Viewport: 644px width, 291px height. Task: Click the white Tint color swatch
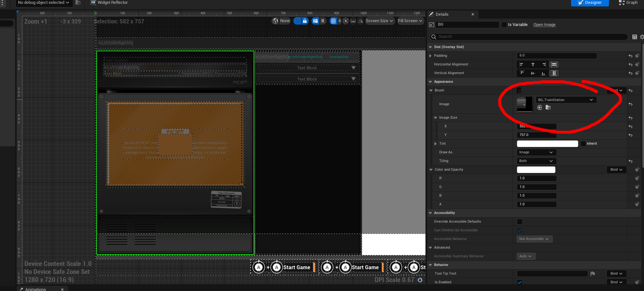point(547,144)
